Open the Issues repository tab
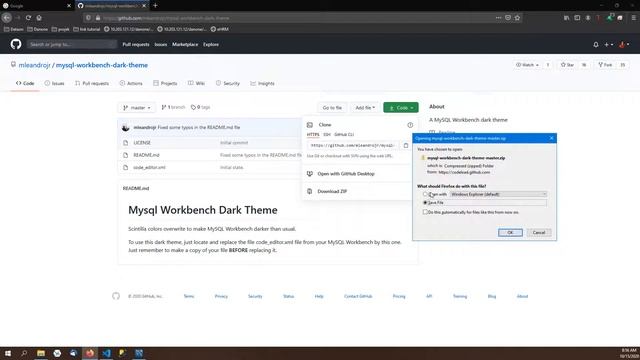640x360 pixels. tap(54, 83)
